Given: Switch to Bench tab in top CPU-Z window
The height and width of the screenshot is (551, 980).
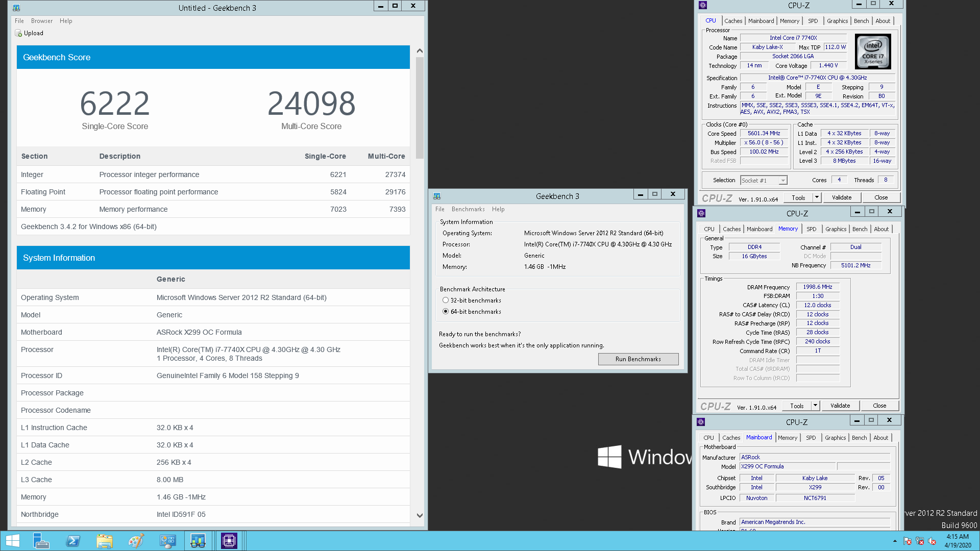Looking at the screenshot, I should pyautogui.click(x=861, y=21).
